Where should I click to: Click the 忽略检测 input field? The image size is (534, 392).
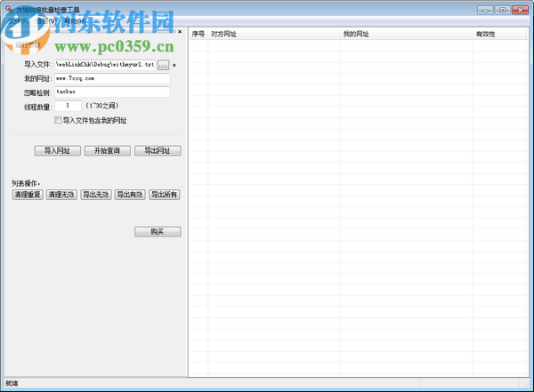pos(112,92)
